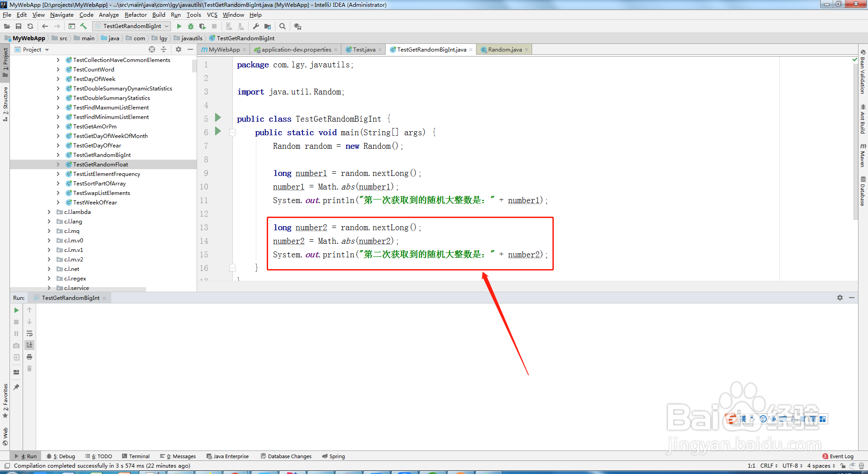The image size is (868, 474).
Task: Open the Refactor menu
Action: tap(136, 14)
